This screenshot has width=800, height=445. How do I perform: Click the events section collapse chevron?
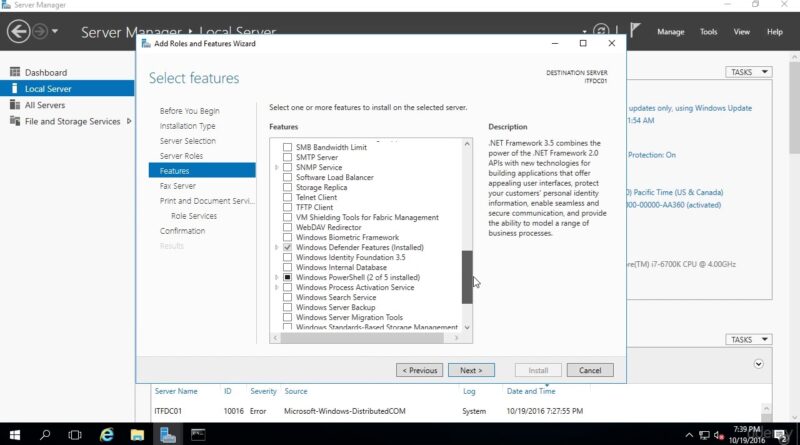758,364
